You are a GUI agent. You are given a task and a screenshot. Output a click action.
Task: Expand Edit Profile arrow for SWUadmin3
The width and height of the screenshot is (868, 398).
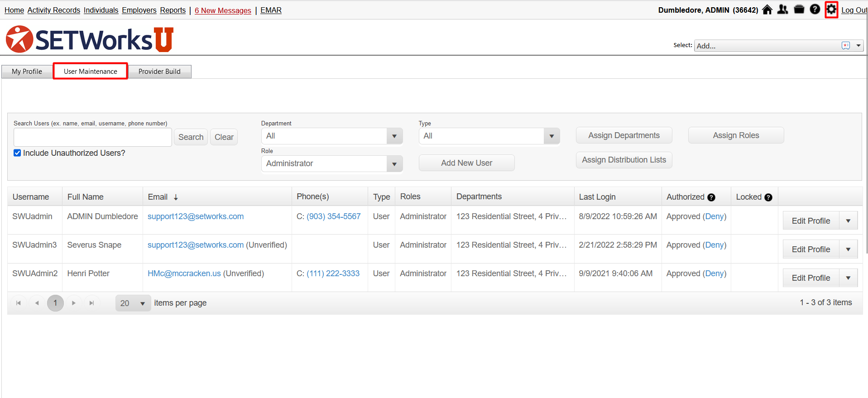tap(848, 249)
